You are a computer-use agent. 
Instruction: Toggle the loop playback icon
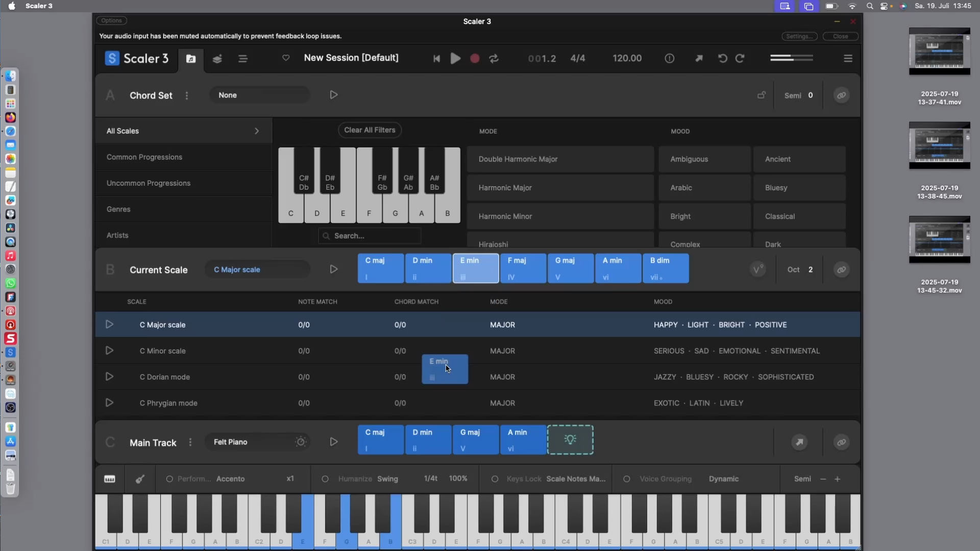point(494,59)
